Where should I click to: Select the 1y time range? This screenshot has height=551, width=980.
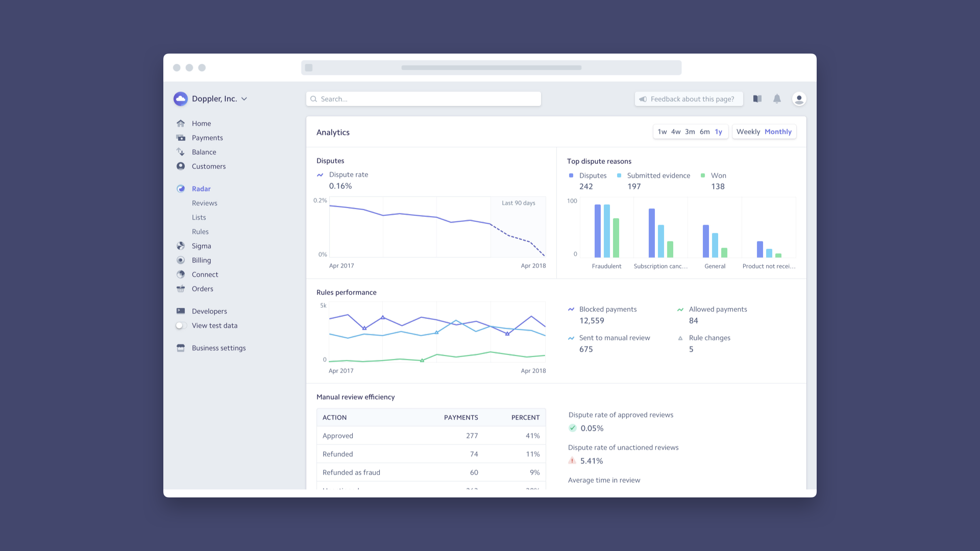(718, 132)
